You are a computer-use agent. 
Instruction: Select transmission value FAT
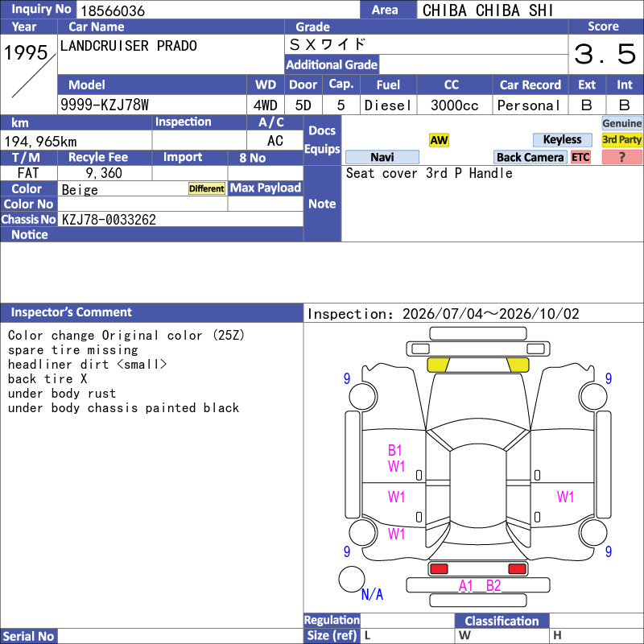pos(28,173)
